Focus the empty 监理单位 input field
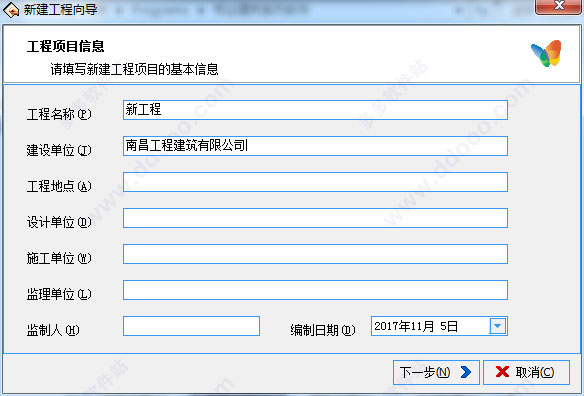Viewport: 584px width, 396px height. pyautogui.click(x=315, y=290)
